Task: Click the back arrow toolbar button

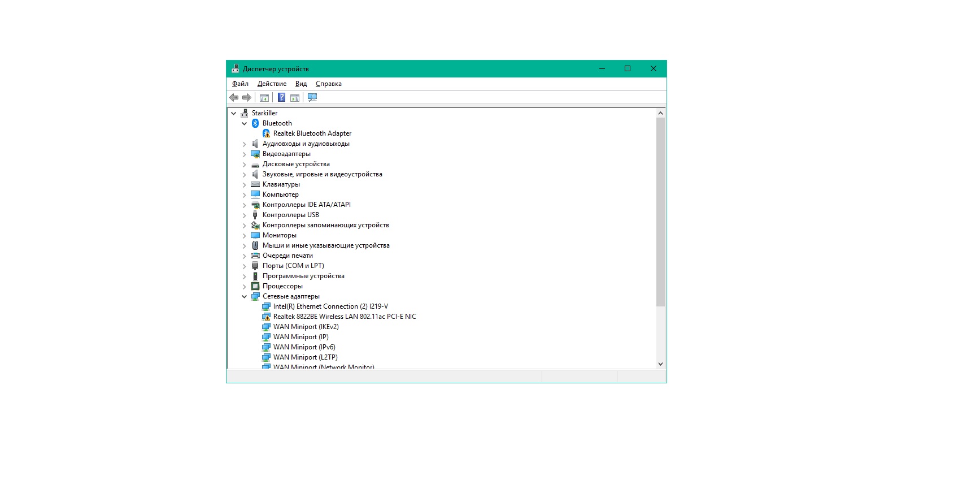Action: tap(234, 98)
